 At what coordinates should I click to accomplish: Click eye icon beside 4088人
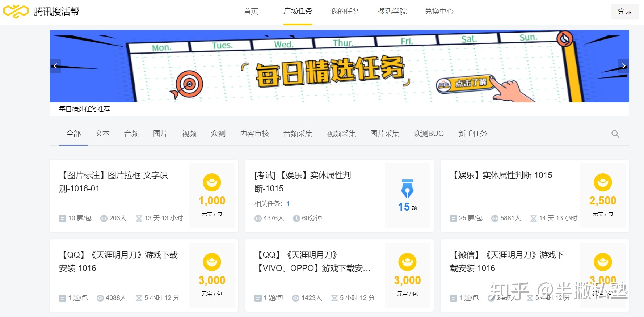(x=100, y=298)
